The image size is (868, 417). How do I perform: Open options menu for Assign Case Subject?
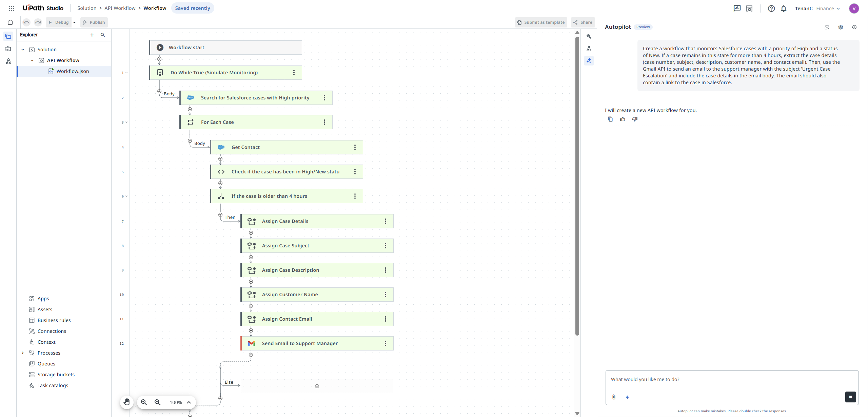(x=386, y=246)
